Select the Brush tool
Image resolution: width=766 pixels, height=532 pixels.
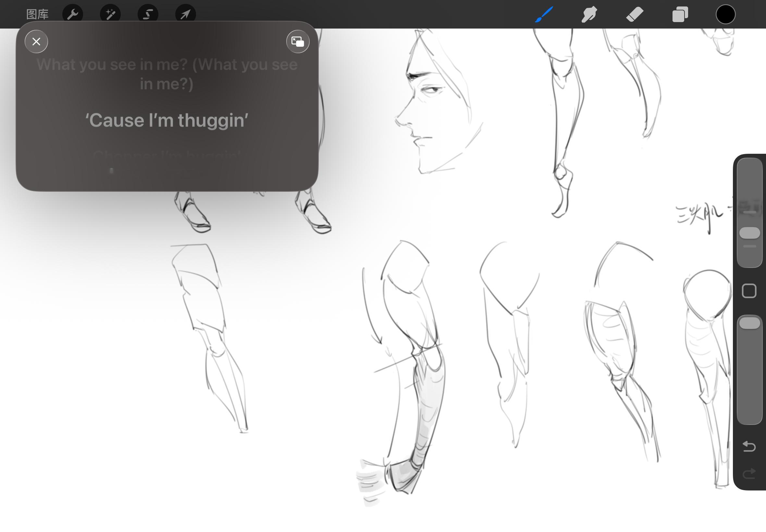(x=544, y=14)
